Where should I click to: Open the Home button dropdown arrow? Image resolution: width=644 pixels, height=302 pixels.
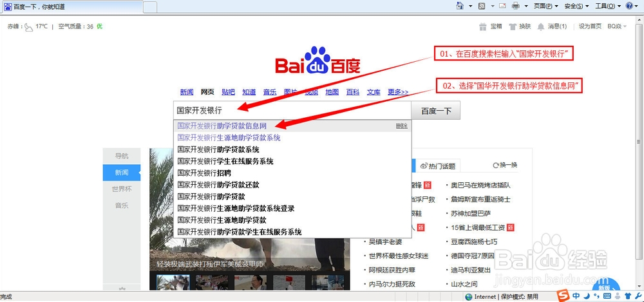471,6
